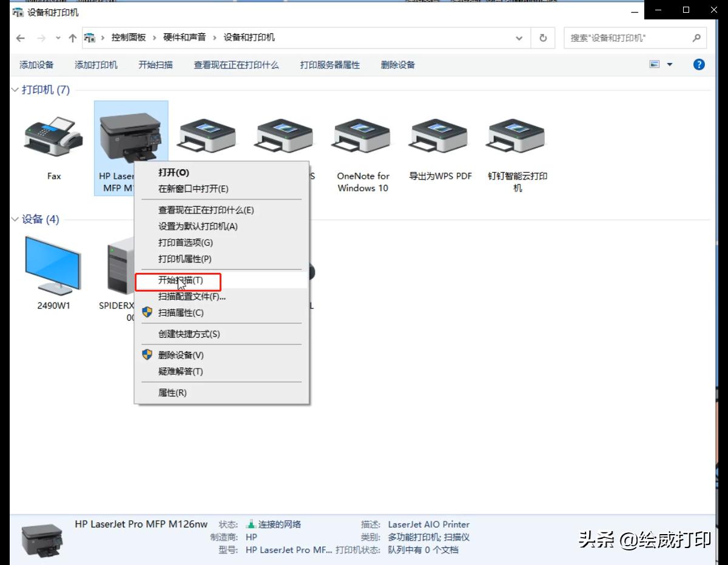Click the HP printer thumbnail in the status bar
This screenshot has height=565, width=728.
pos(41,538)
